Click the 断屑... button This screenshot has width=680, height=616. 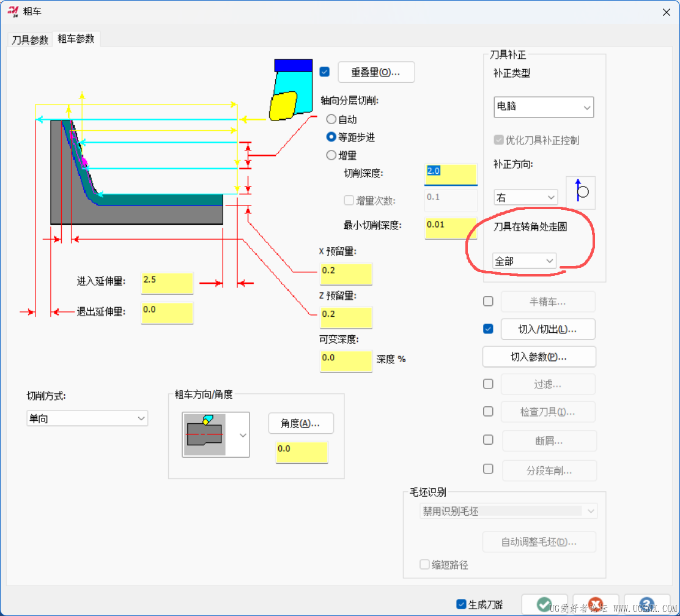coord(550,441)
